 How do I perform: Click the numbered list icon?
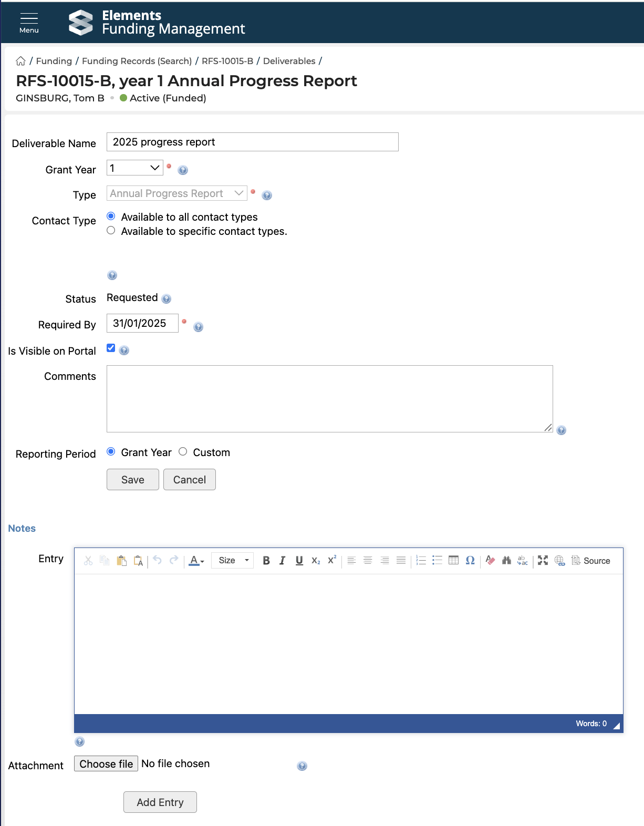tap(421, 560)
